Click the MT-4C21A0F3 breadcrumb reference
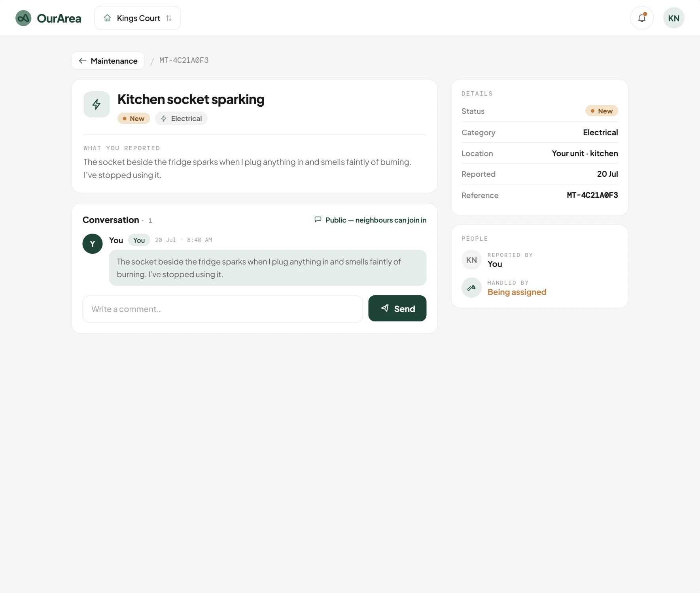The height and width of the screenshot is (593, 700). coord(184,60)
